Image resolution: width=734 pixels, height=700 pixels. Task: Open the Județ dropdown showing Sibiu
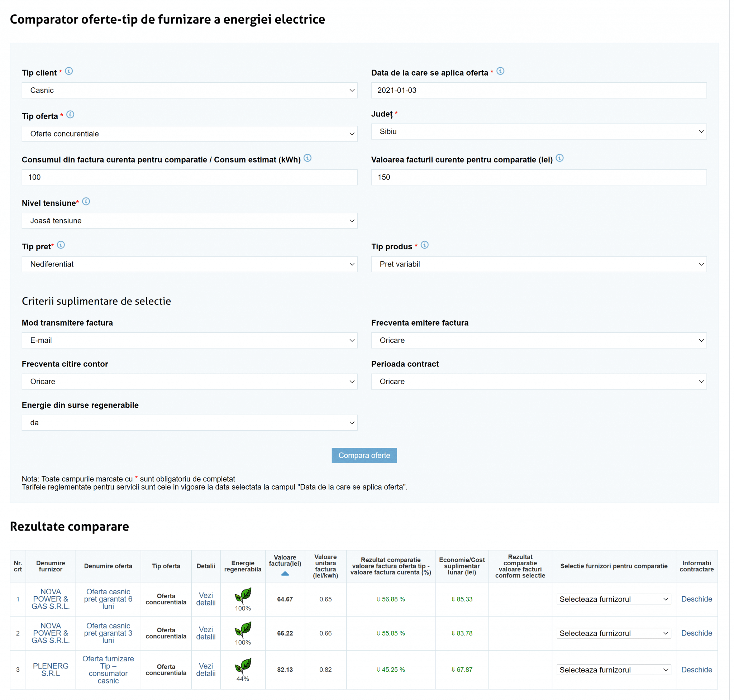click(x=539, y=131)
